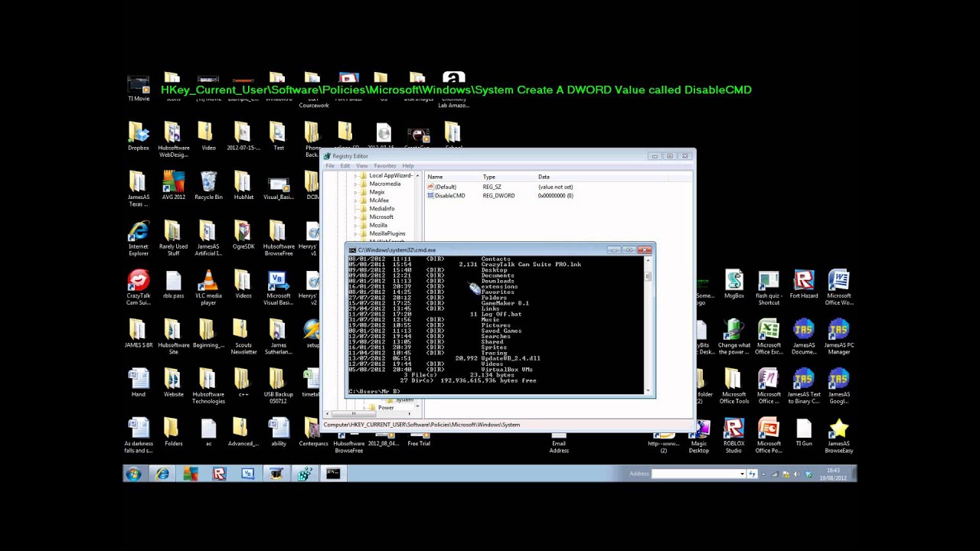Open the Windows Start button

click(133, 474)
